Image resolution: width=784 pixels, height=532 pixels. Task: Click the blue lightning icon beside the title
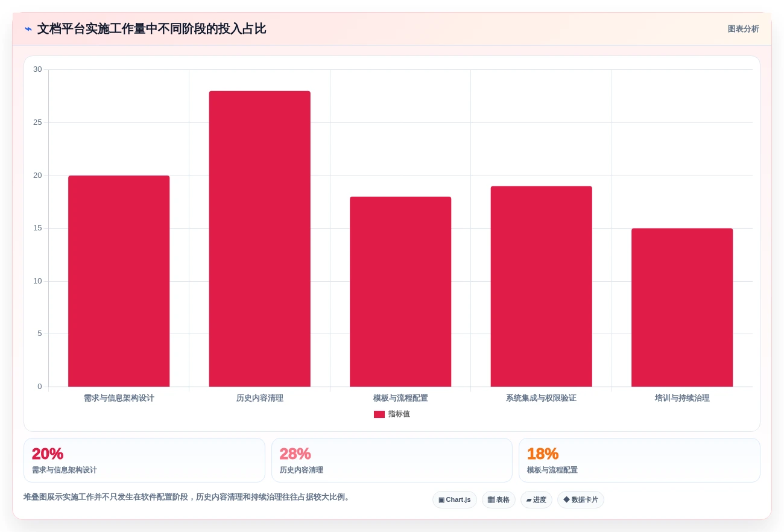coord(28,29)
